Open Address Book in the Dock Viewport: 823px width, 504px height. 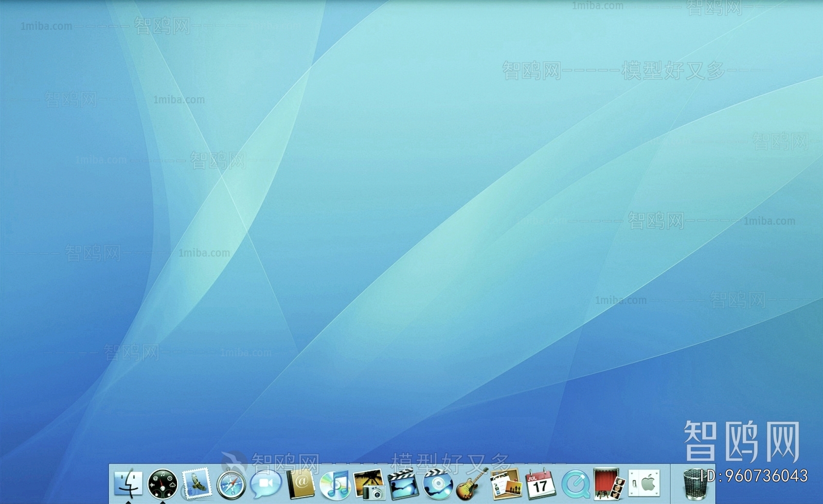coord(300,484)
